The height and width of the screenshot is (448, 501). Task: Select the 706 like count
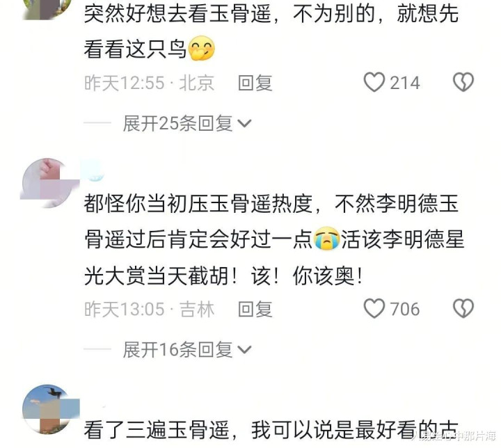pos(404,310)
